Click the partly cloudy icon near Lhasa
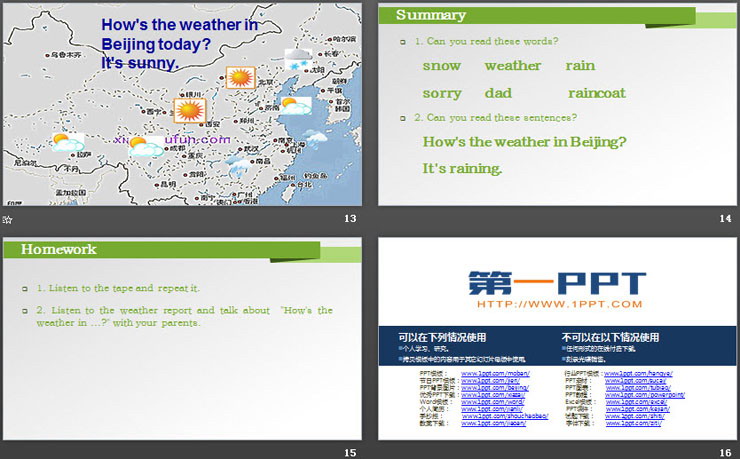The image size is (740, 459). point(67,142)
